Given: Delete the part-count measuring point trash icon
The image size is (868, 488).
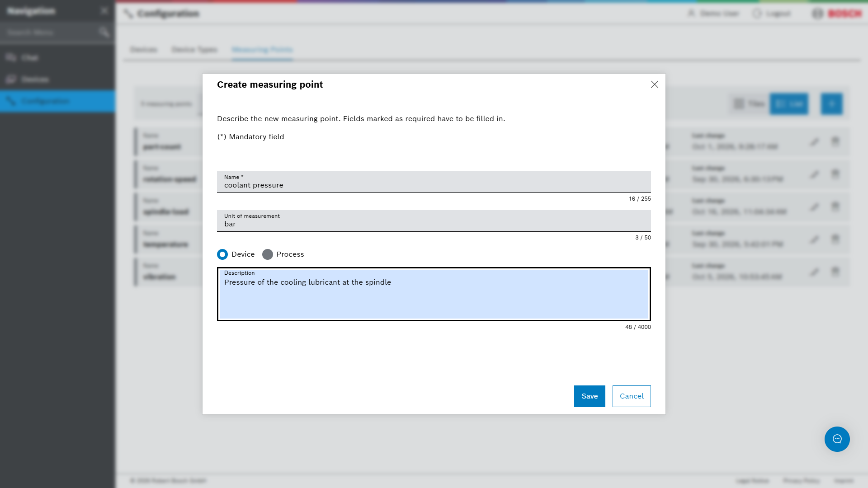Looking at the screenshot, I should click(835, 141).
